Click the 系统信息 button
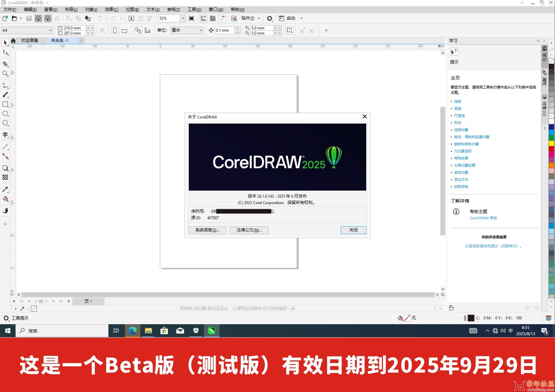The image size is (555, 392). (207, 230)
